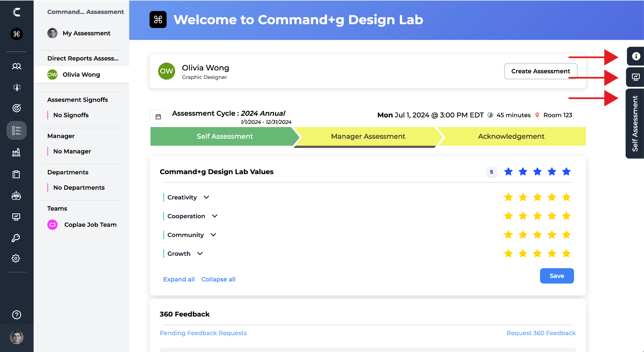Viewport: 644px width, 352px height.
Task: Set Creativity rating to third star
Action: click(537, 197)
